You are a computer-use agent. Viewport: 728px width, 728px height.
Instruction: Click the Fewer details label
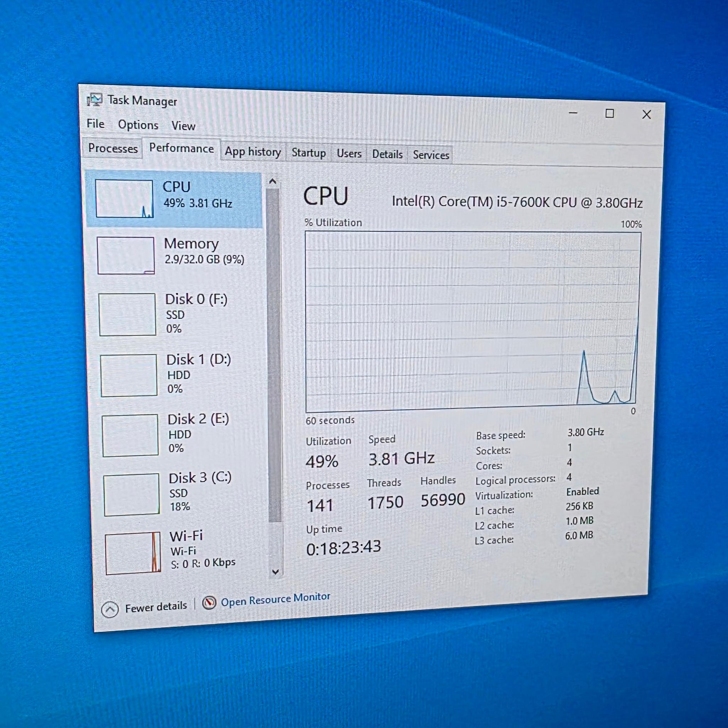(x=156, y=607)
